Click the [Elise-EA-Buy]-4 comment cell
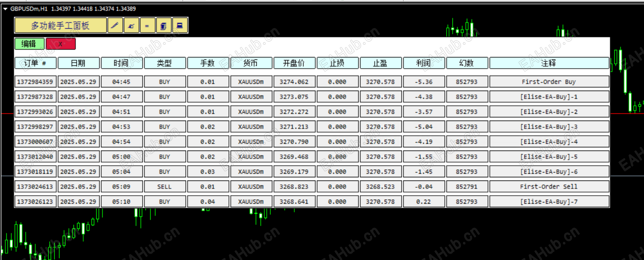 549,142
